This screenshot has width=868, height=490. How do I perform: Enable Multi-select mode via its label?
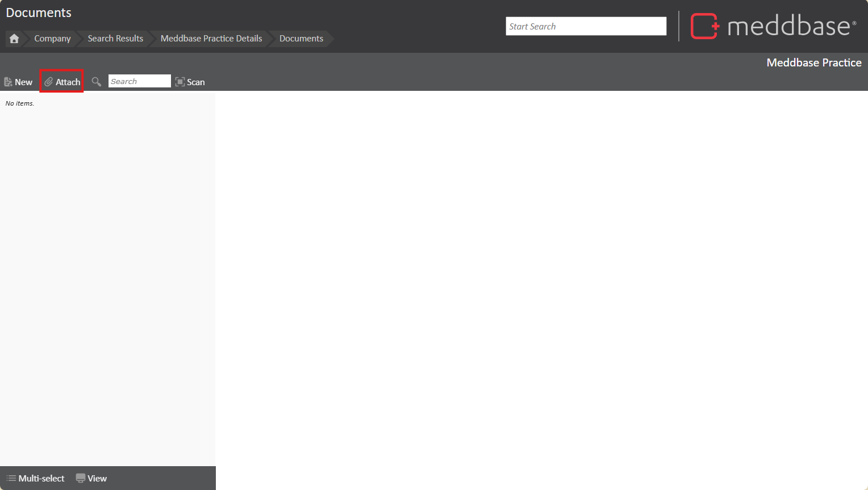(41, 479)
